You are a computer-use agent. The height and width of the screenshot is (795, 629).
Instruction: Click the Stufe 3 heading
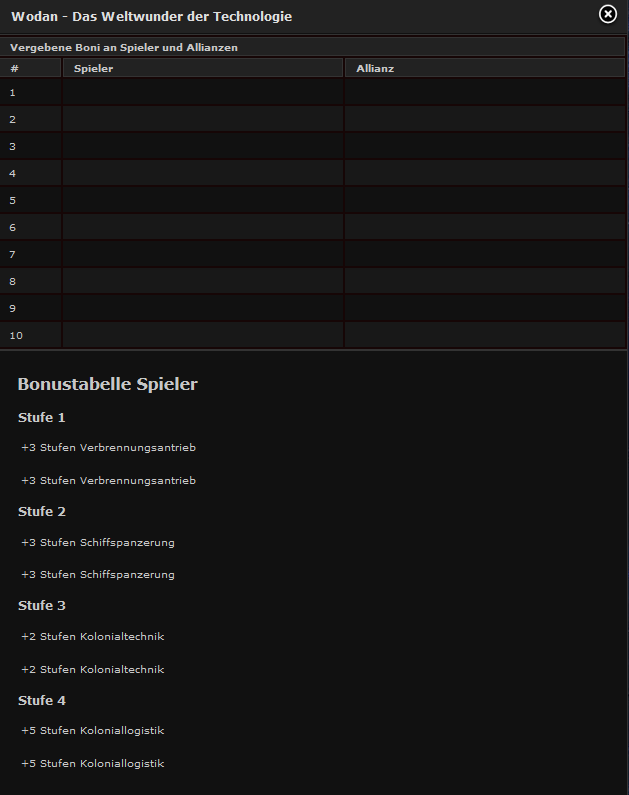[x=42, y=605]
